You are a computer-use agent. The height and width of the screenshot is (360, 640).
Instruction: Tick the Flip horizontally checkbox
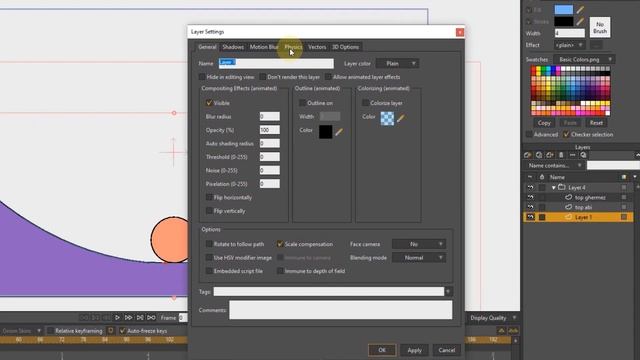pyautogui.click(x=209, y=197)
